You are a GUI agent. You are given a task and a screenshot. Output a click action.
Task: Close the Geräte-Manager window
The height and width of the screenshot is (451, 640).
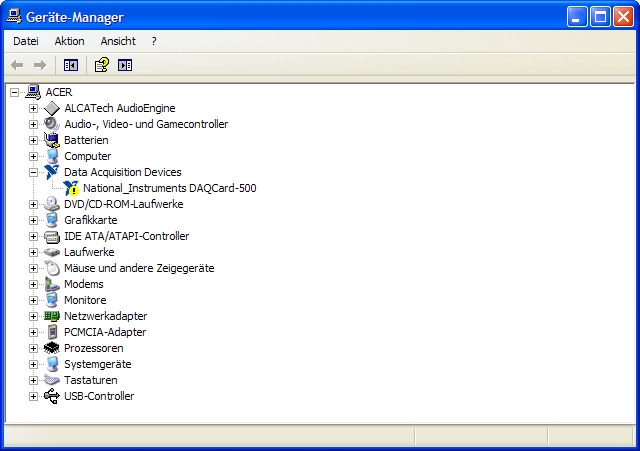coord(624,17)
